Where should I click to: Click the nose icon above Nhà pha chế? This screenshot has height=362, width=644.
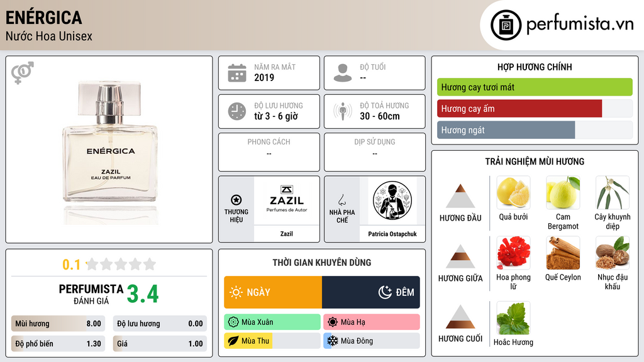coord(341,200)
